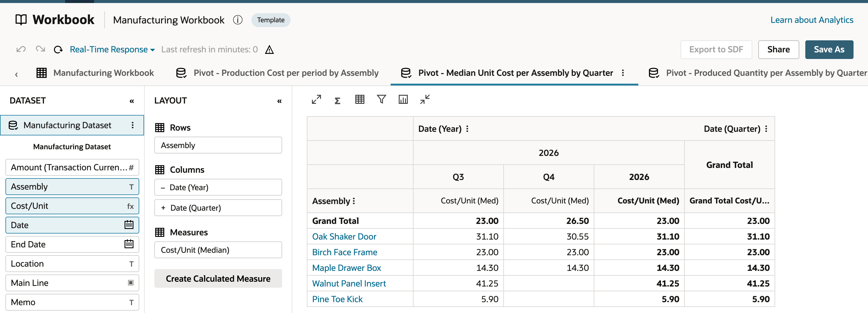Open Pivot - Production Cost per period tab
The width and height of the screenshot is (868, 313).
[277, 73]
